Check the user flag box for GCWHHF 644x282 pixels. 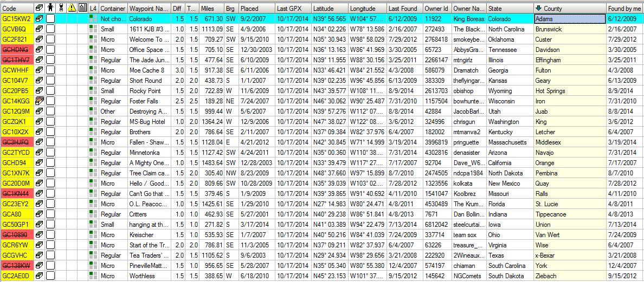click(x=50, y=70)
